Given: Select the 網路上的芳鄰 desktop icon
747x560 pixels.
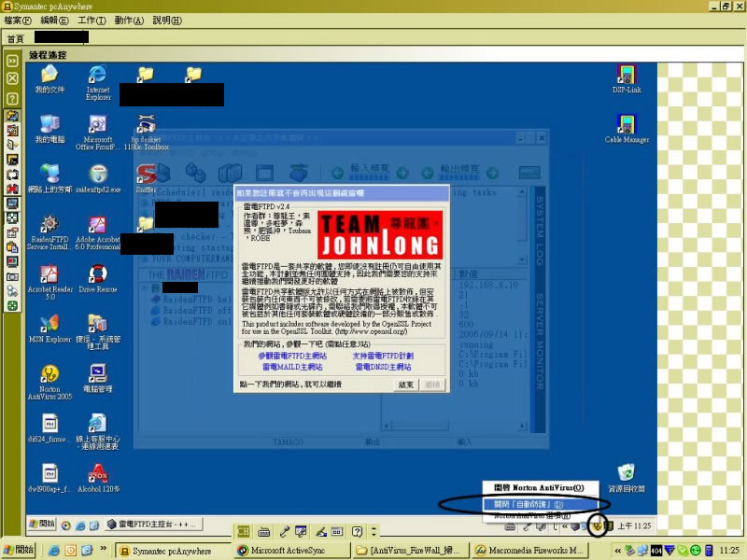Looking at the screenshot, I should pyautogui.click(x=49, y=178).
